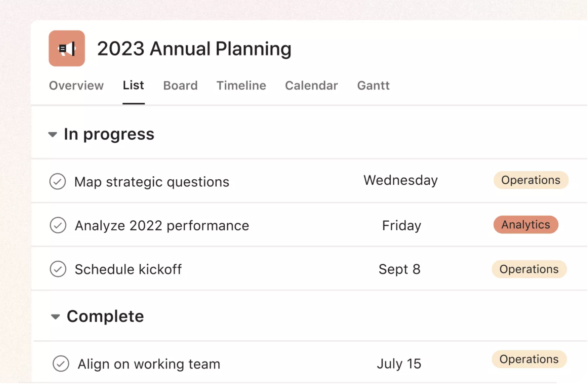Open the Analyze 2022 performance task
This screenshot has height=384, width=588.
162,225
